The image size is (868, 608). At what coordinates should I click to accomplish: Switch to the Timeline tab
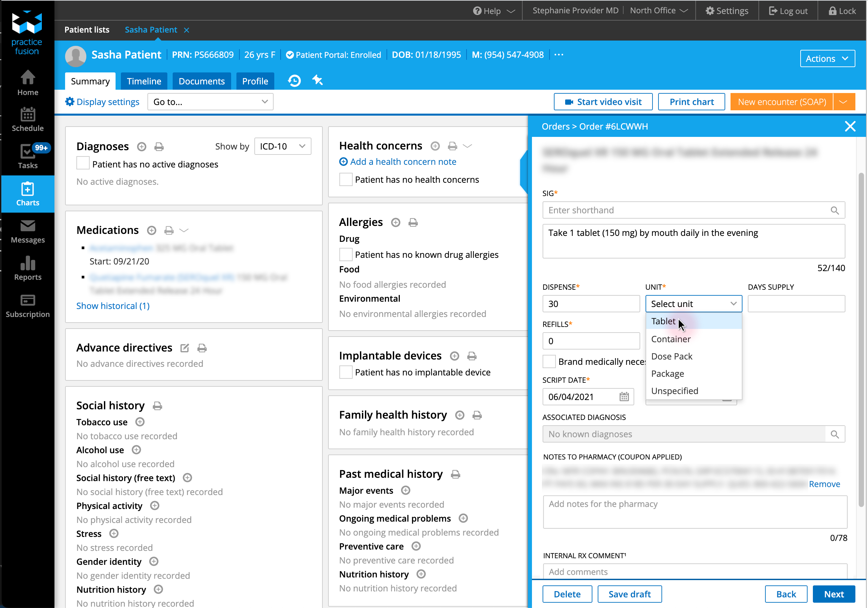pos(144,81)
